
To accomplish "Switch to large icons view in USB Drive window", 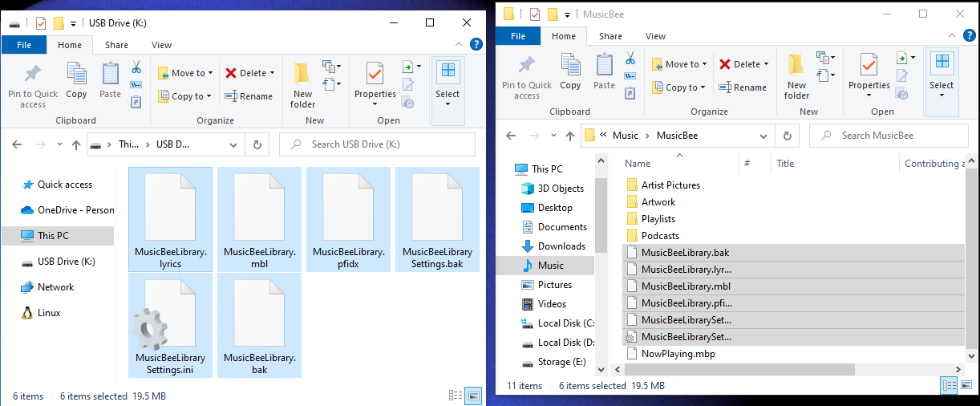I will click(x=473, y=396).
